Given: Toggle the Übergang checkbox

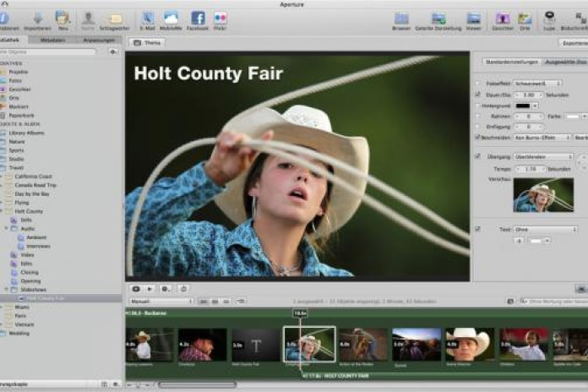Looking at the screenshot, I should click(x=478, y=156).
